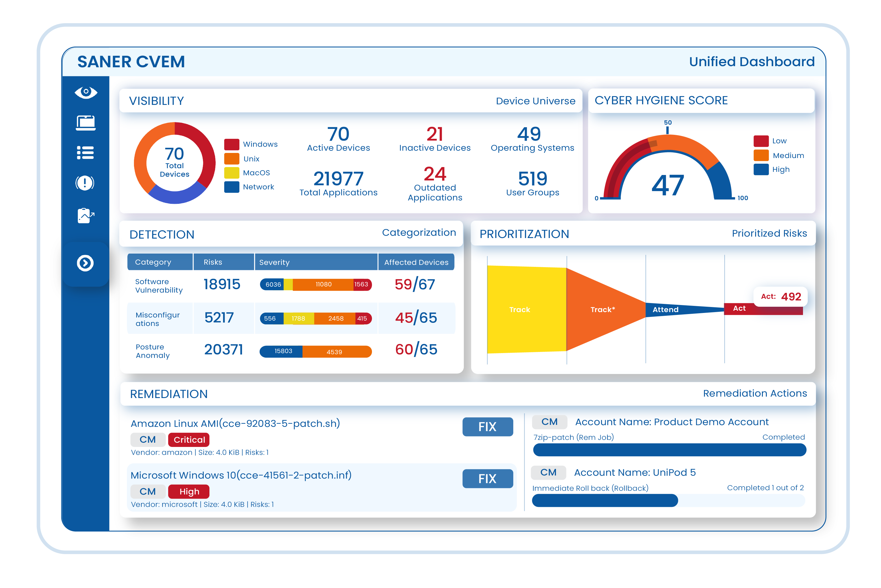Screen dimensions: 881x588
Task: Click the 18915 risks value
Action: tap(222, 284)
